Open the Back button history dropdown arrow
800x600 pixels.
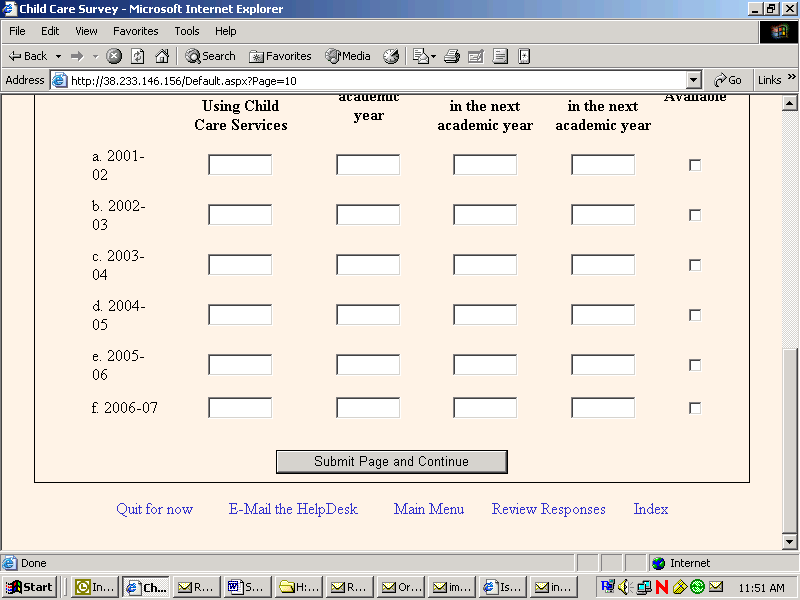click(58, 56)
